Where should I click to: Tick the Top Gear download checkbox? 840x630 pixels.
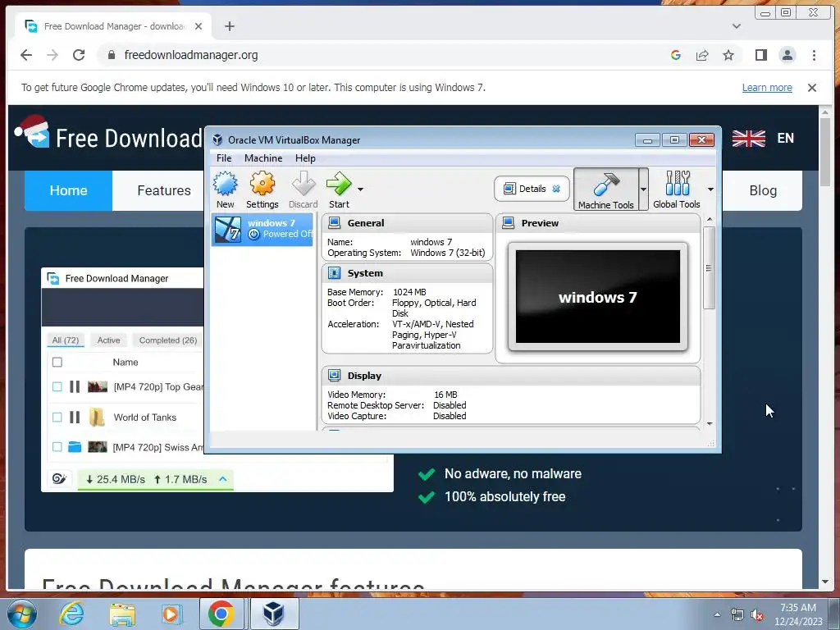(57, 387)
